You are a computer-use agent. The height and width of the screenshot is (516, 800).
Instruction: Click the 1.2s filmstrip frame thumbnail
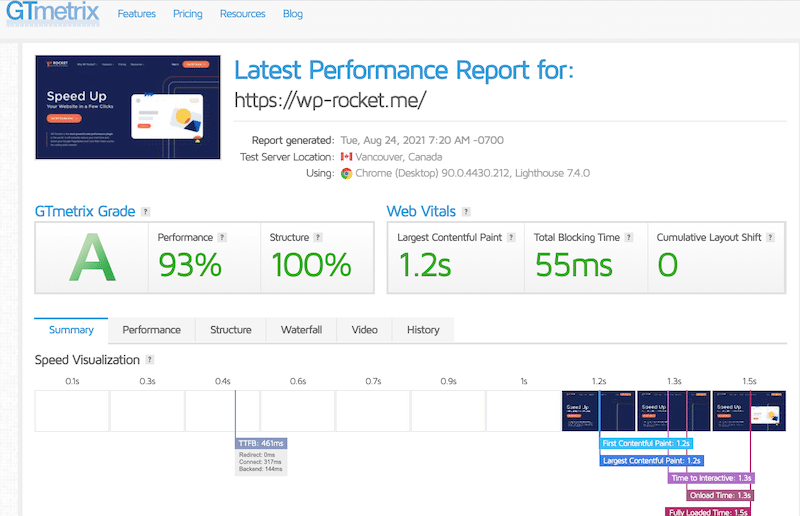click(x=598, y=411)
